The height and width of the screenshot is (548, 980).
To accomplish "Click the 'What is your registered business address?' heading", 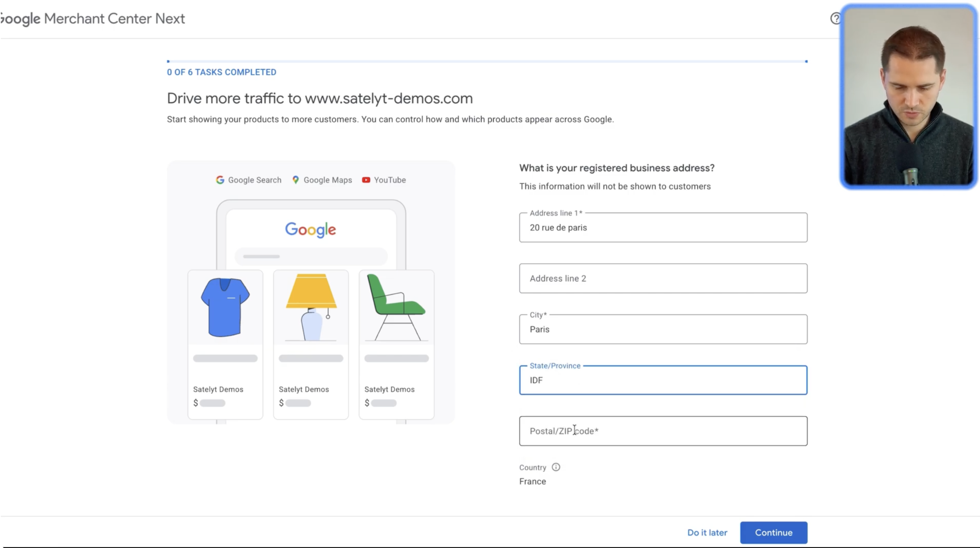I will pos(617,168).
